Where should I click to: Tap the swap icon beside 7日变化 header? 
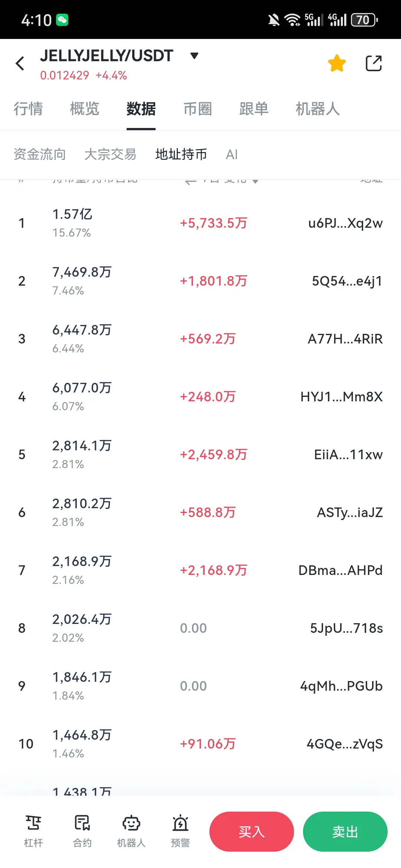pyautogui.click(x=190, y=181)
